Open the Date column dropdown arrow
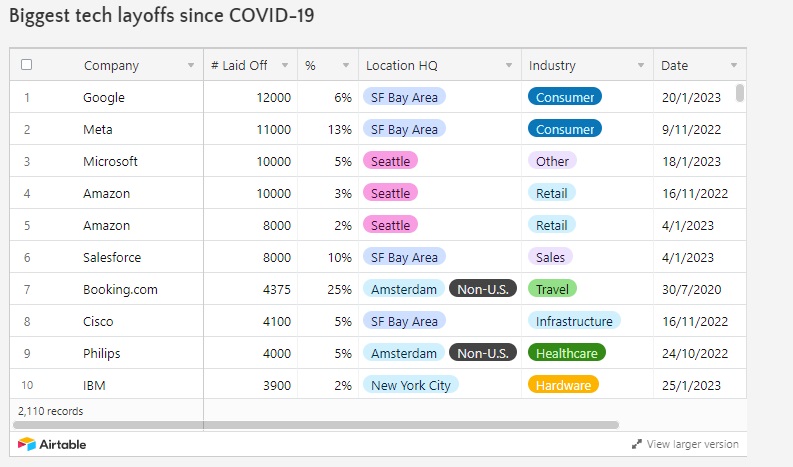The image size is (793, 467). pyautogui.click(x=734, y=65)
